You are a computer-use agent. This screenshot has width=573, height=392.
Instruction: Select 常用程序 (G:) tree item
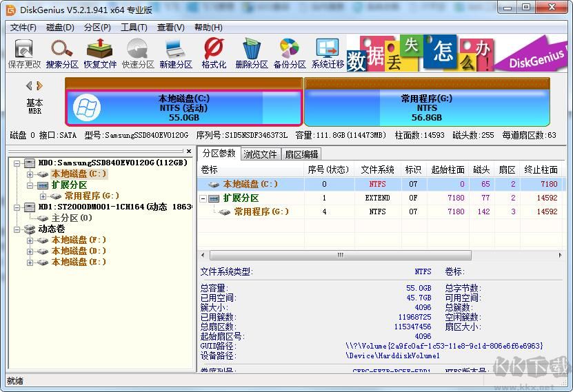click(92, 196)
